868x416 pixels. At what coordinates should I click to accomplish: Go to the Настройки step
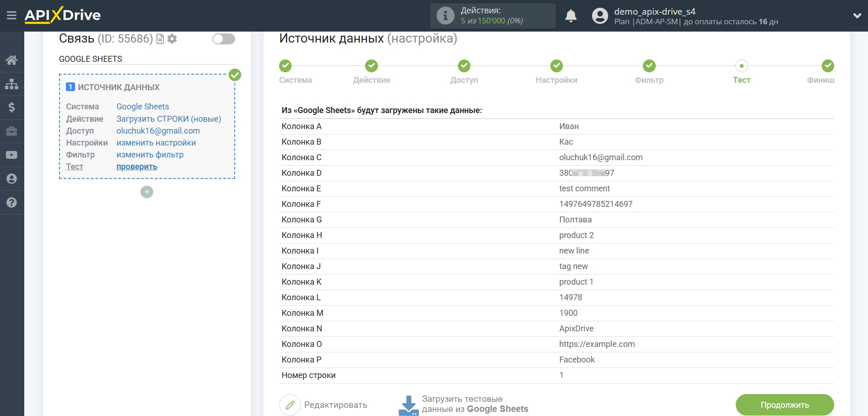[x=556, y=72]
